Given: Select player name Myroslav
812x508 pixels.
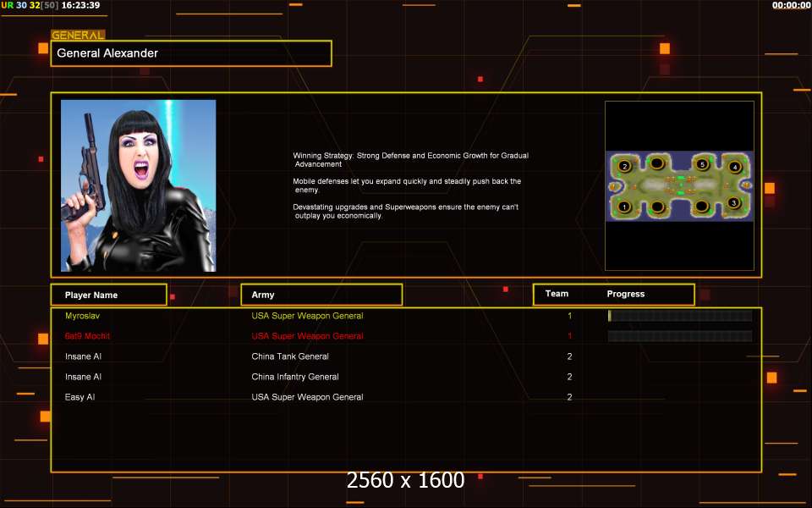Looking at the screenshot, I should click(x=82, y=316).
